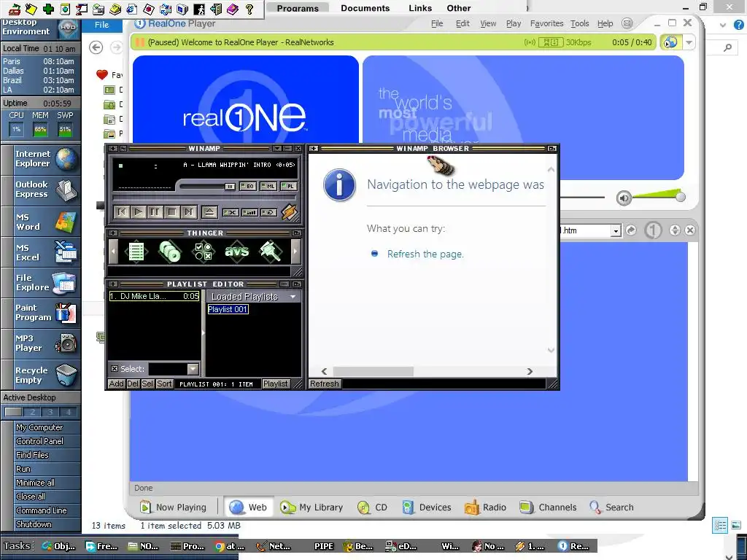Screen dimensions: 747x560
Task: Click Del button in Playlist Editor
Action: pyautogui.click(x=133, y=384)
